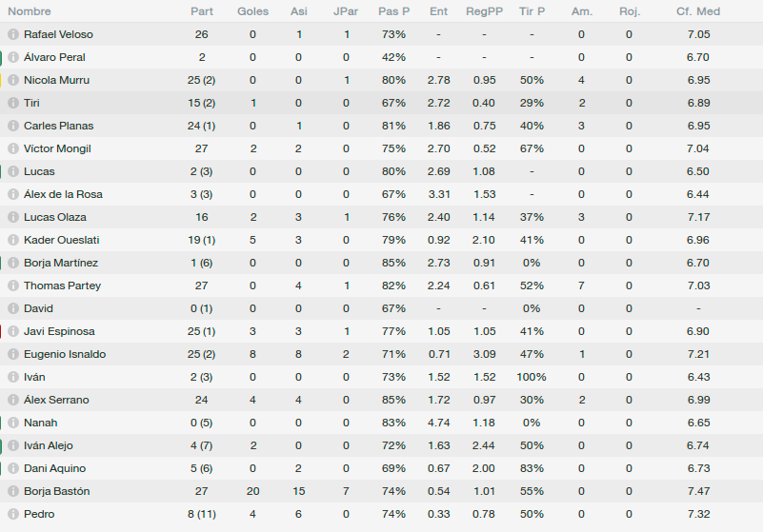Click the Pas P column header
763x532 pixels.
(393, 11)
